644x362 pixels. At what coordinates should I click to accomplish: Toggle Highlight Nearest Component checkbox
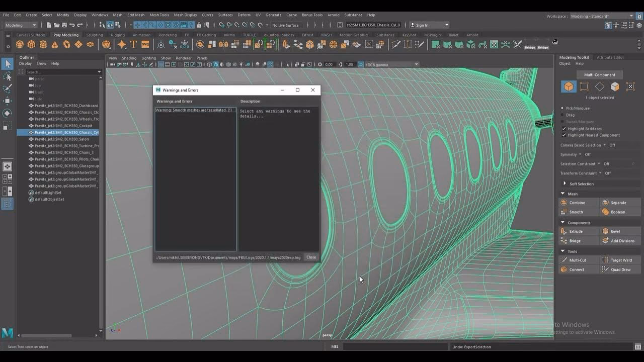tap(563, 135)
